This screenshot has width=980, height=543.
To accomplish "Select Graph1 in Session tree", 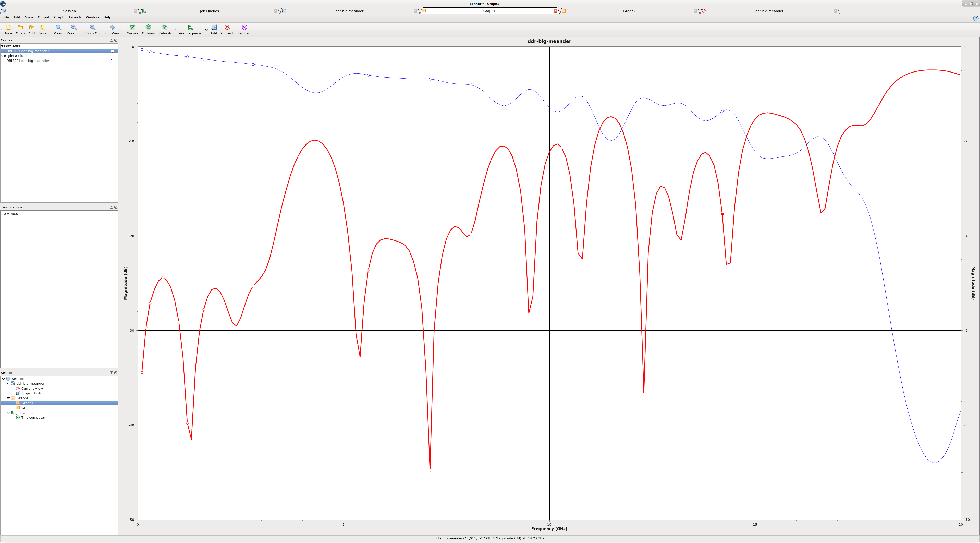I will click(x=27, y=403).
